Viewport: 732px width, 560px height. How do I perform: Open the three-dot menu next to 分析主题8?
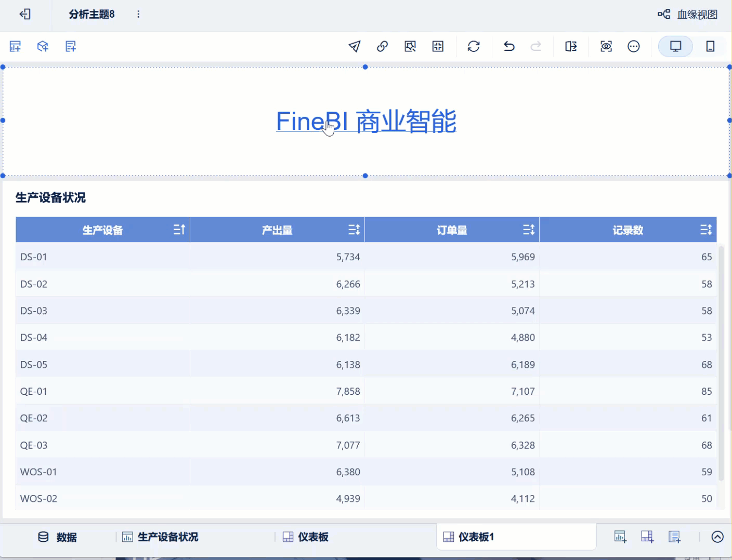click(138, 14)
